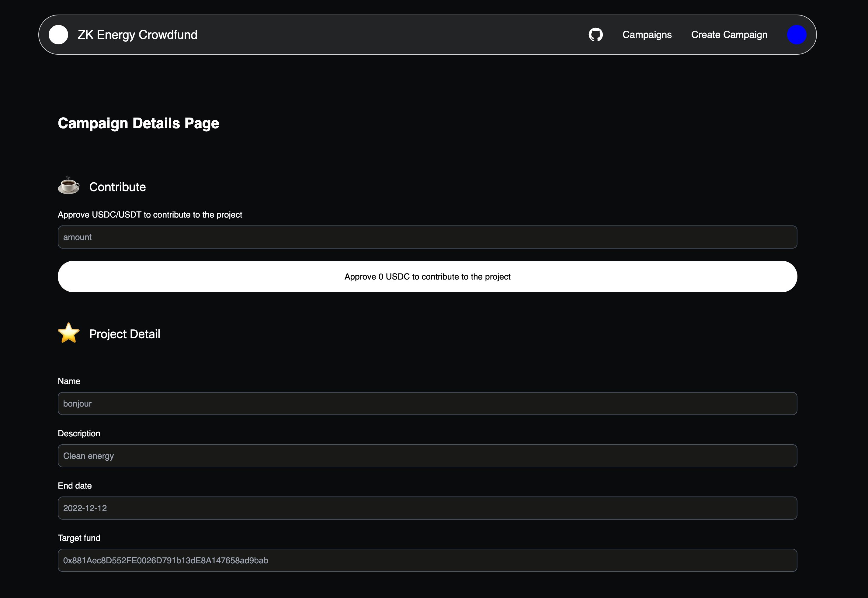The height and width of the screenshot is (598, 868).
Task: Click Approve 0 USDC to contribute button
Action: point(427,276)
